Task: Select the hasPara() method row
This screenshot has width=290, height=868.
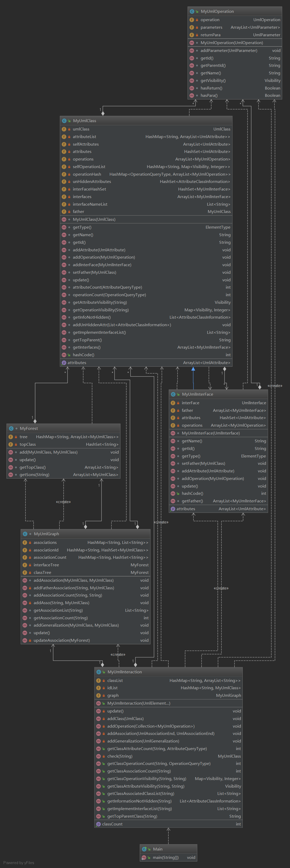Action: click(x=235, y=95)
